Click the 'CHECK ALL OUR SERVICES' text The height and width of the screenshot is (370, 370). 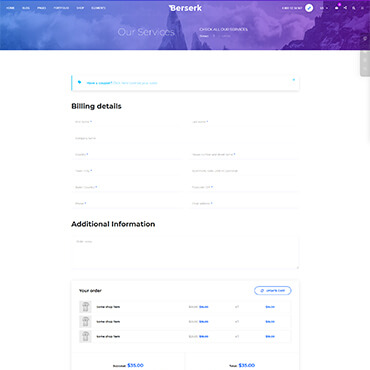223,29
